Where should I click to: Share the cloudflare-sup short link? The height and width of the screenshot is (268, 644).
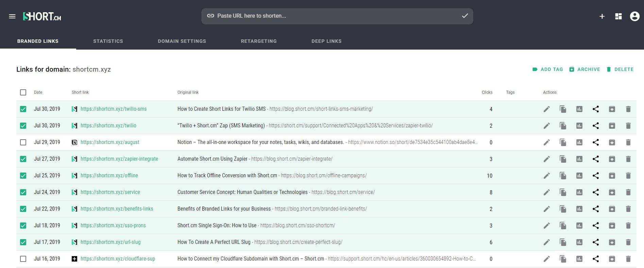595,259
